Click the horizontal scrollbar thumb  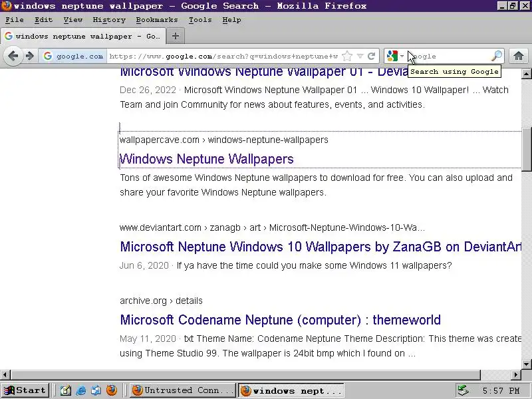tap(245, 374)
